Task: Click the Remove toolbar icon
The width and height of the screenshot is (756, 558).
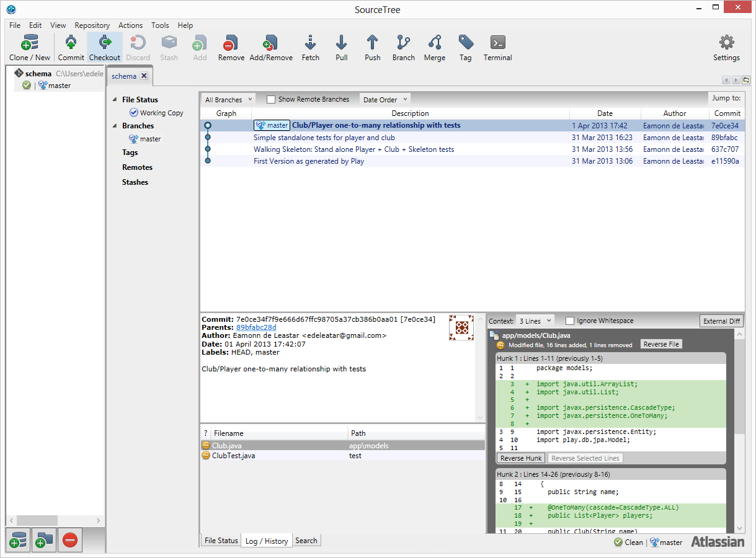Action: pyautogui.click(x=231, y=43)
